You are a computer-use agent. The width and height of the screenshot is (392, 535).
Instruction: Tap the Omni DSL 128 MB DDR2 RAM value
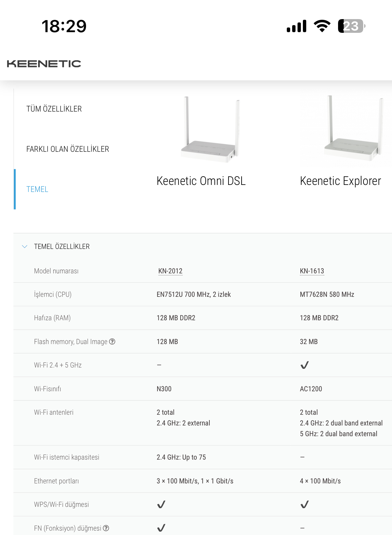(176, 318)
